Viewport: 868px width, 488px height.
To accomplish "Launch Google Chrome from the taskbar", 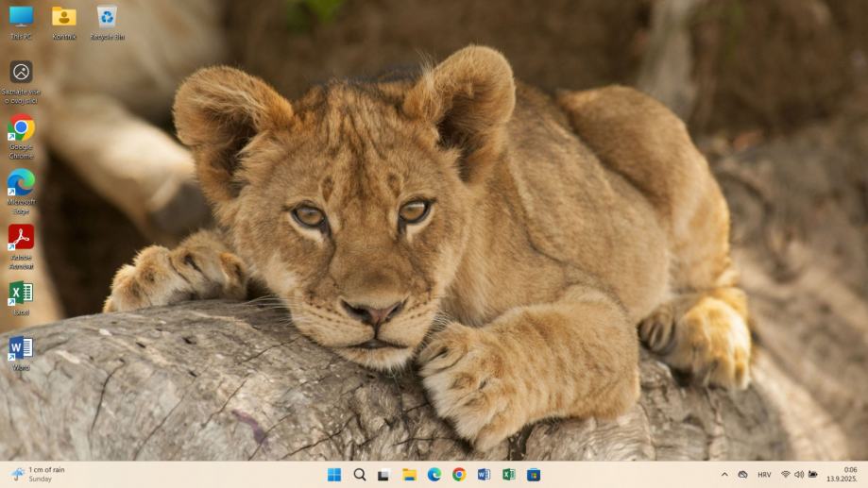I will click(x=459, y=475).
